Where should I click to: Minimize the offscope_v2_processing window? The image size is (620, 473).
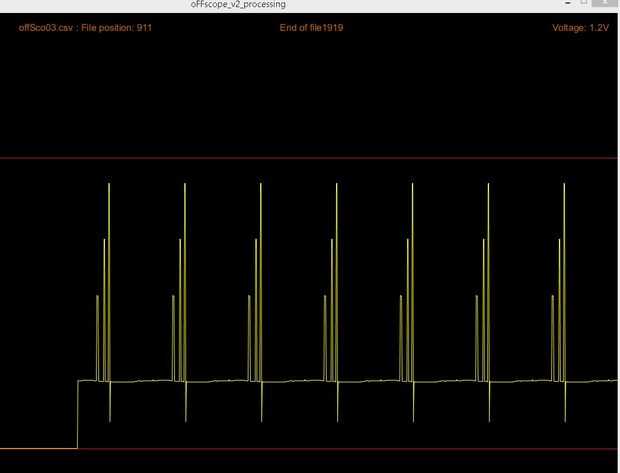[x=568, y=2]
